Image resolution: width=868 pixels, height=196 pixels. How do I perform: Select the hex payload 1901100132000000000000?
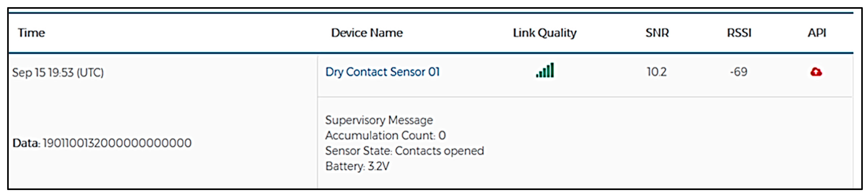coord(117,143)
